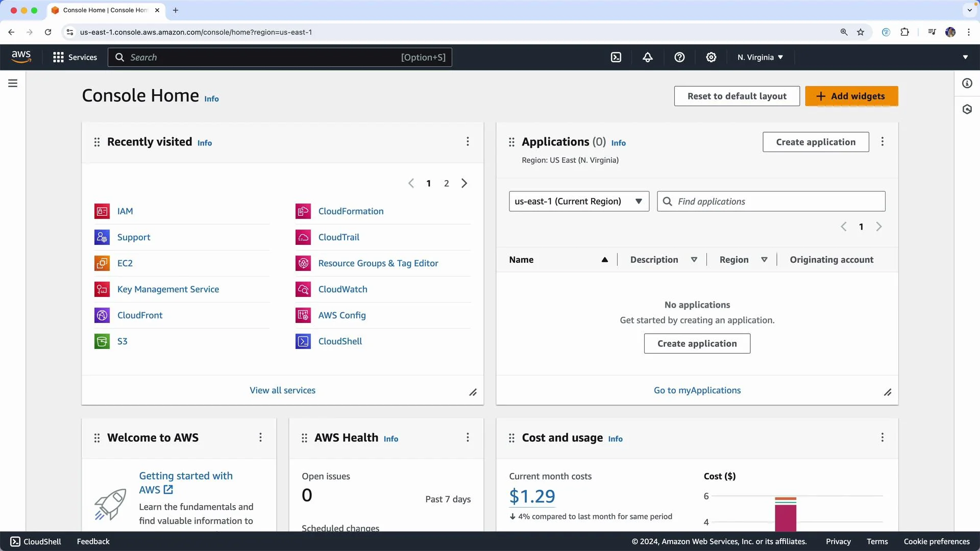Viewport: 980px width, 551px height.
Task: Open Cookie preferences in footer
Action: click(937, 541)
